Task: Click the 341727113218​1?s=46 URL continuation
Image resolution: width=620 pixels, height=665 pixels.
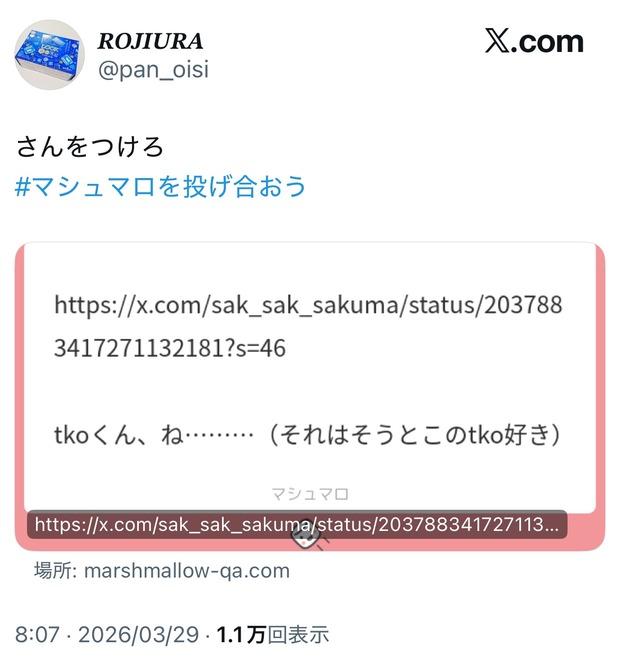Action: click(x=170, y=348)
